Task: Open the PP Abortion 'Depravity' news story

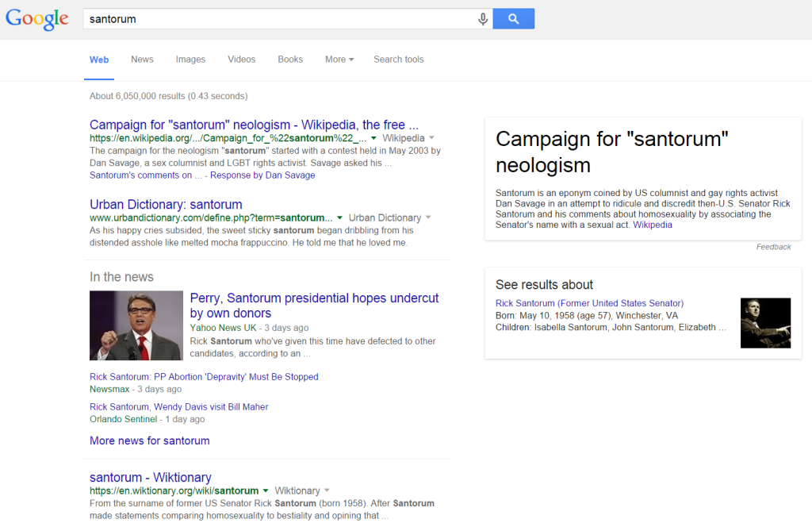Action: click(x=204, y=377)
